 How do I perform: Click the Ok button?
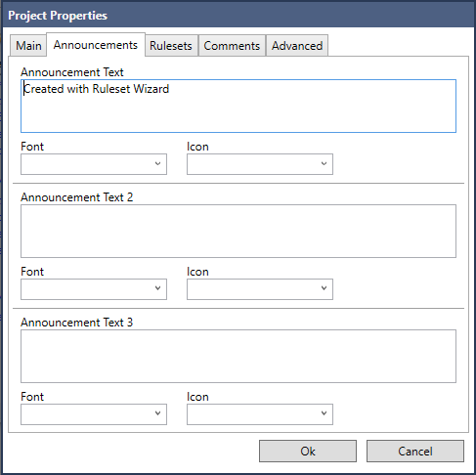[x=308, y=452]
